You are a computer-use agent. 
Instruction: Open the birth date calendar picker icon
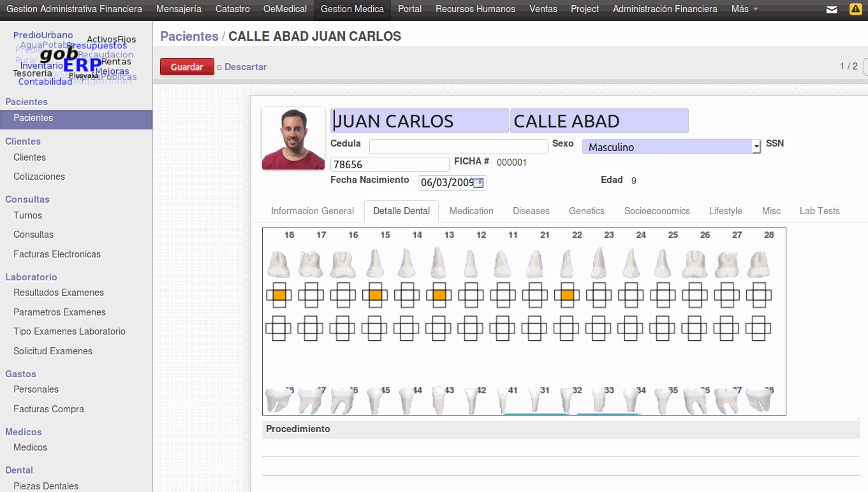point(479,183)
